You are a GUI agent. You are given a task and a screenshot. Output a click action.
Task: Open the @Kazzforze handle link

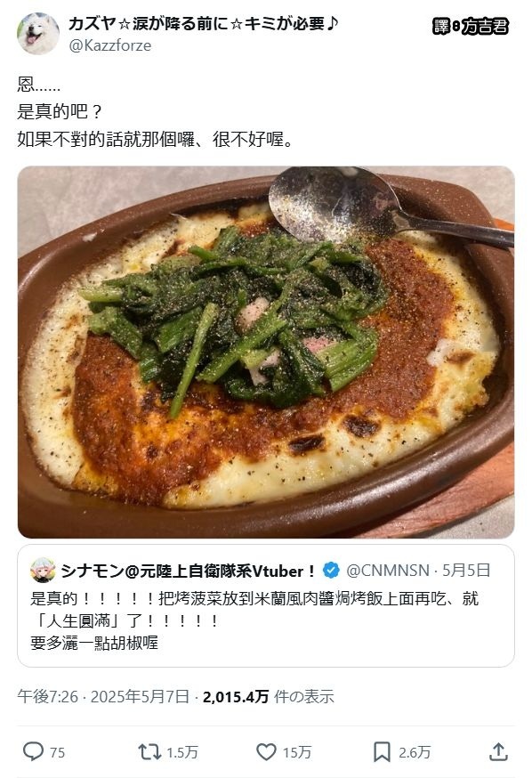tap(110, 45)
